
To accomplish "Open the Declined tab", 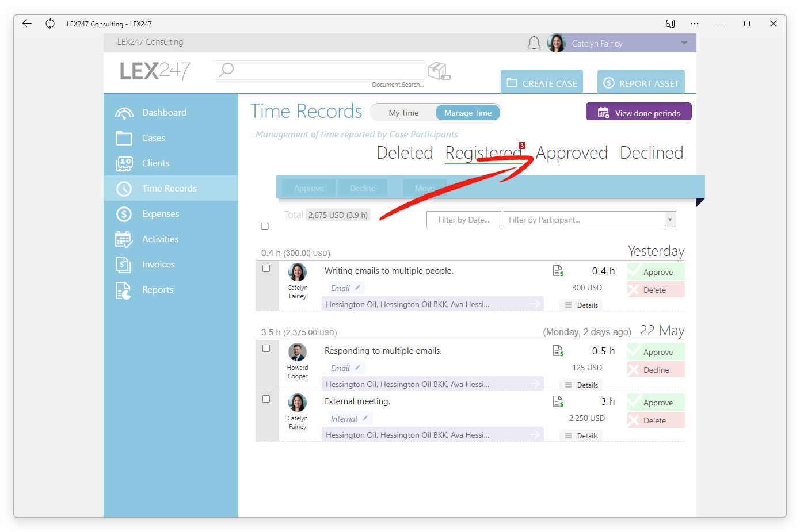I will pyautogui.click(x=652, y=153).
